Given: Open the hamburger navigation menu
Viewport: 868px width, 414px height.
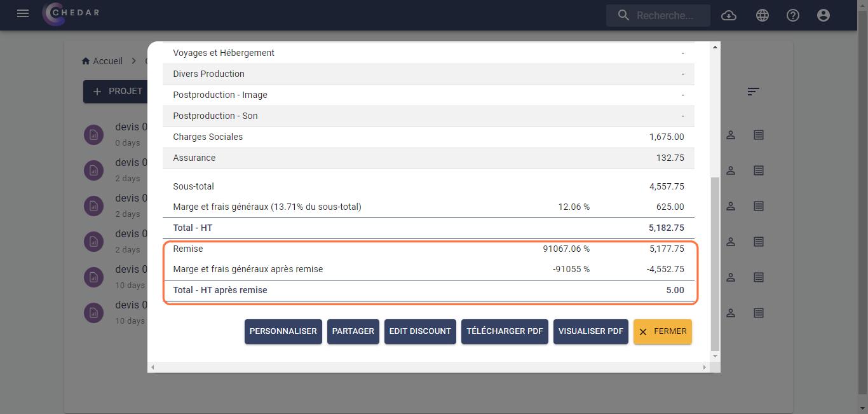Looking at the screenshot, I should 23,13.
